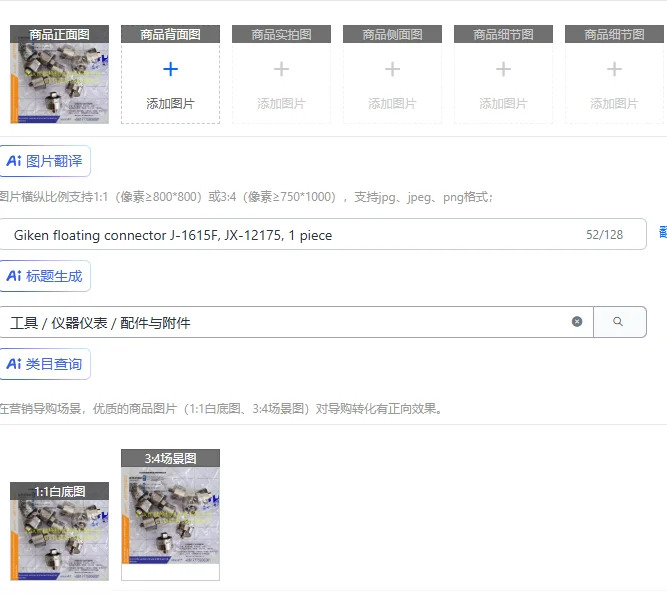Clear the category field with the x icon
This screenshot has width=667, height=602.
[577, 322]
